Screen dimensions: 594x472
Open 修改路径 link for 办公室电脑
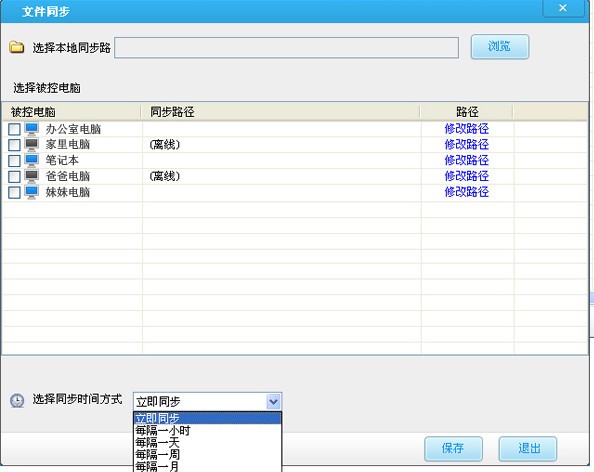click(466, 129)
